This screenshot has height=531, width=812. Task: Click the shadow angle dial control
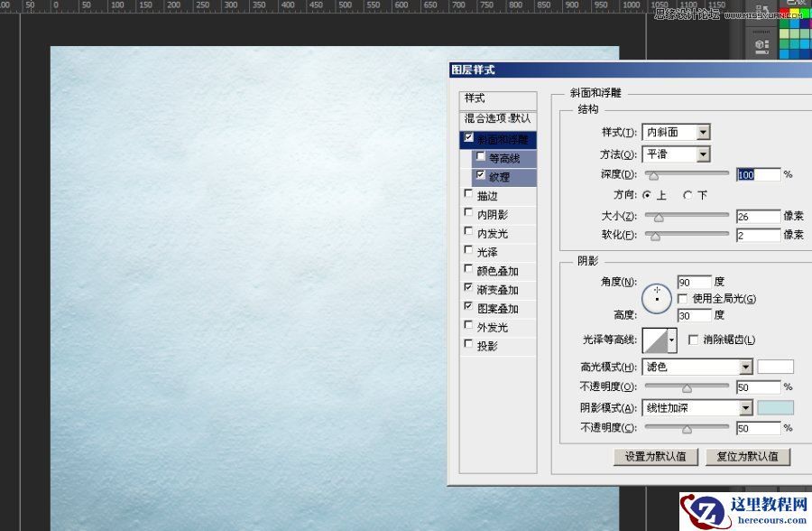coord(657,298)
